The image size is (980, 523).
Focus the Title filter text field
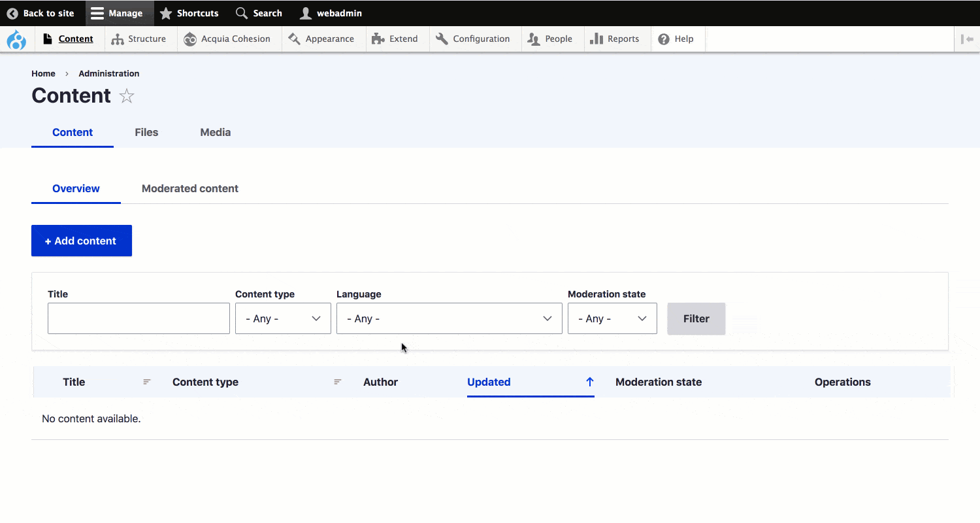point(139,318)
